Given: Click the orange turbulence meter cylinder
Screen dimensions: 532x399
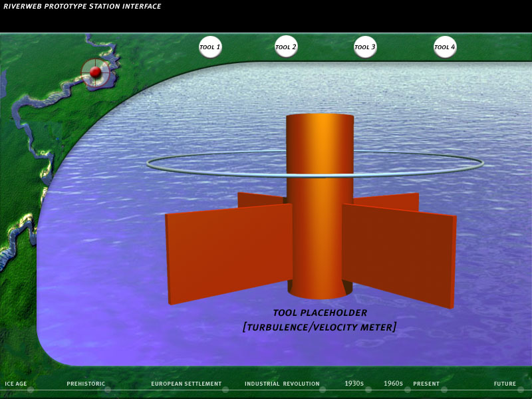Looking at the screenshot, I should 320,206.
